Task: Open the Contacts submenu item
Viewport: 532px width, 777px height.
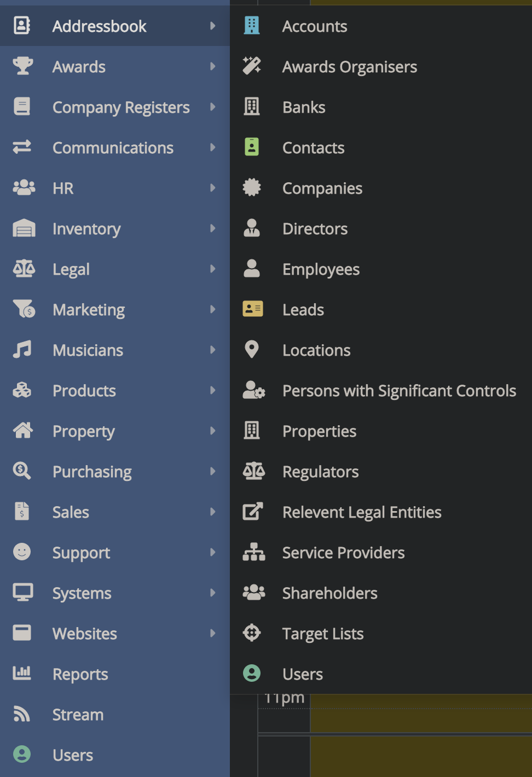Action: coord(313,148)
